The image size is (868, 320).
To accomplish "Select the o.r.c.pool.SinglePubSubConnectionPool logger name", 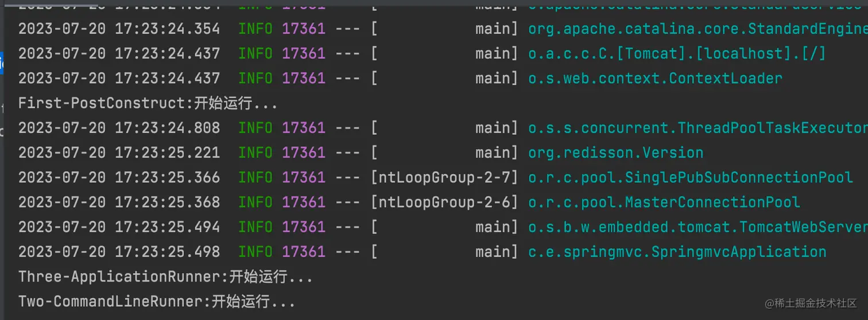I will [691, 177].
